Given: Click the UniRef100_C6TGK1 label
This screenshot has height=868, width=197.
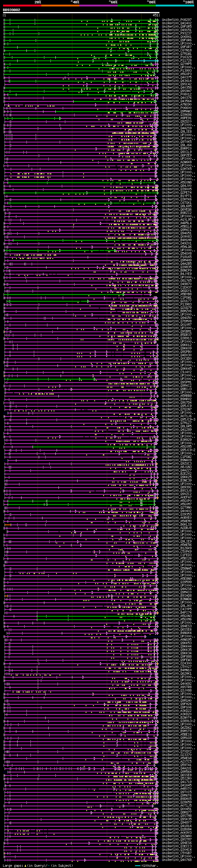Looking at the screenshot, I should (x=177, y=203).
